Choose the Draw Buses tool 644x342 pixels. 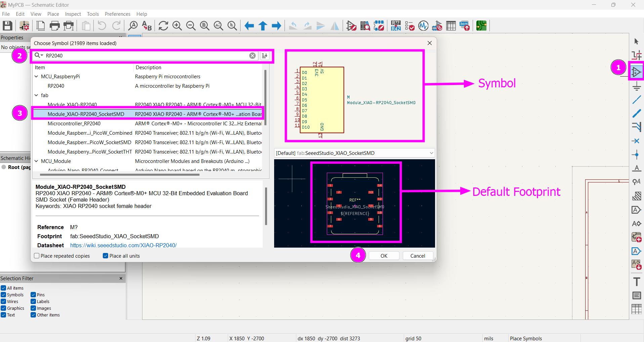(636, 114)
